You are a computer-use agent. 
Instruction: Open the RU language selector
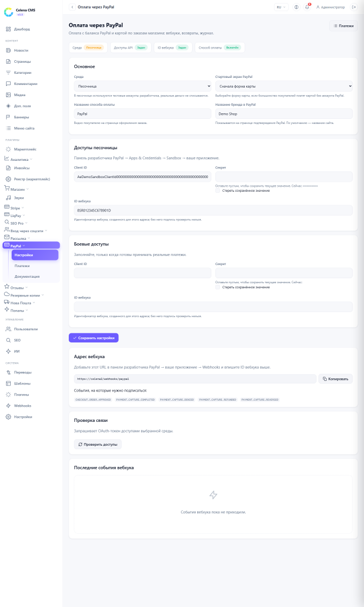pyautogui.click(x=281, y=7)
